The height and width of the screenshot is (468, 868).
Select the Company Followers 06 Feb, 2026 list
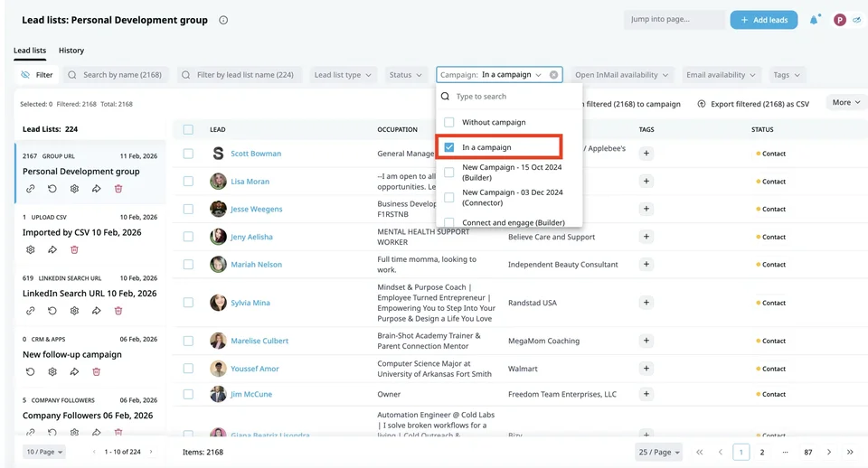pyautogui.click(x=88, y=416)
